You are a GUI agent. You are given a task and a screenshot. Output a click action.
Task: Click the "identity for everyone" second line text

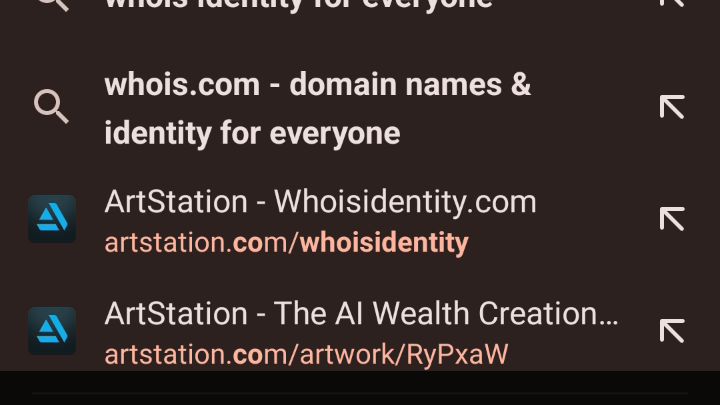(252, 134)
